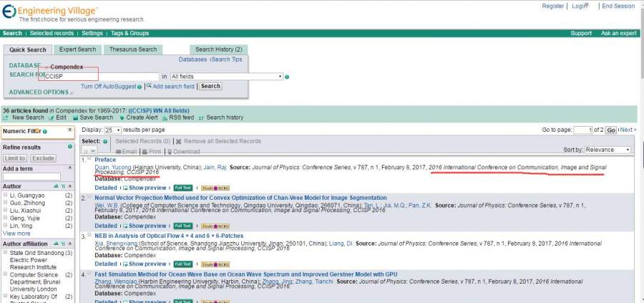Image resolution: width=644 pixels, height=303 pixels.
Task: Open the Search history icon
Action: pyautogui.click(x=201, y=117)
